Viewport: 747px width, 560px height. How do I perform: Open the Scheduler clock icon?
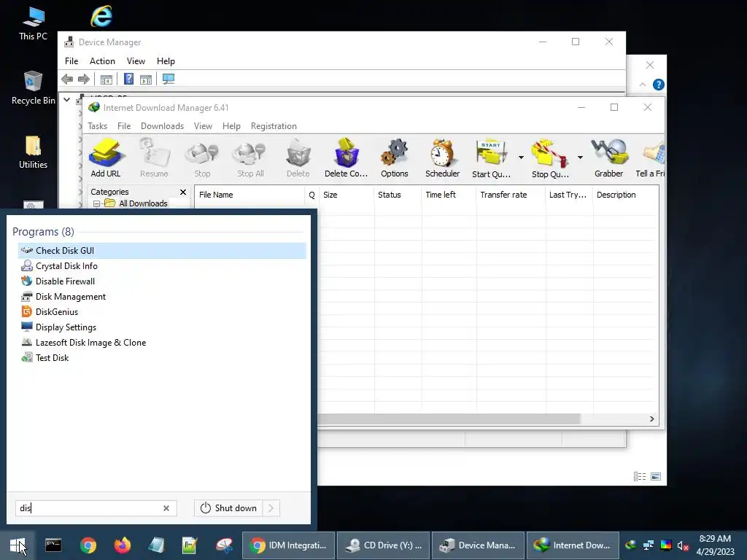click(x=443, y=157)
